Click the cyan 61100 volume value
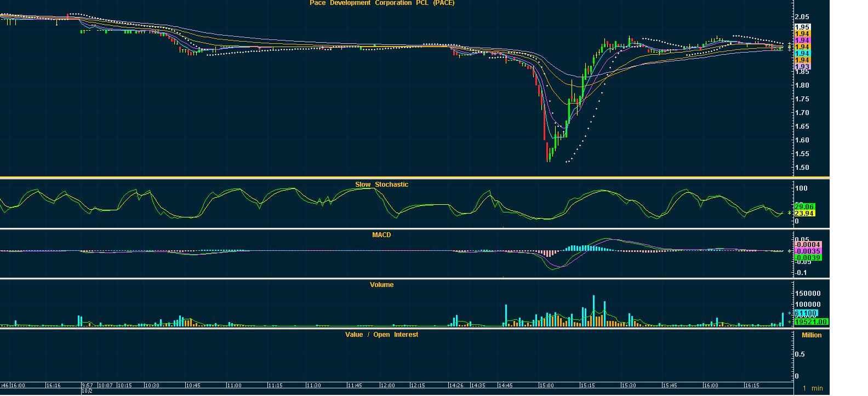Viewport: 868px width, 396px height. click(x=806, y=313)
